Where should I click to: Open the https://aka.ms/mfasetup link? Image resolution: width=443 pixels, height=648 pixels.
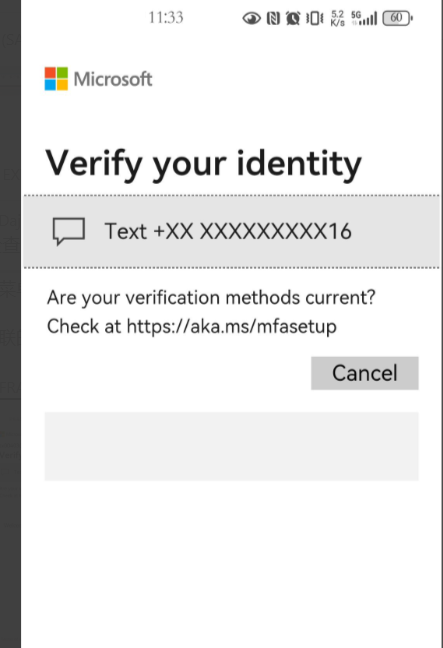[231, 326]
